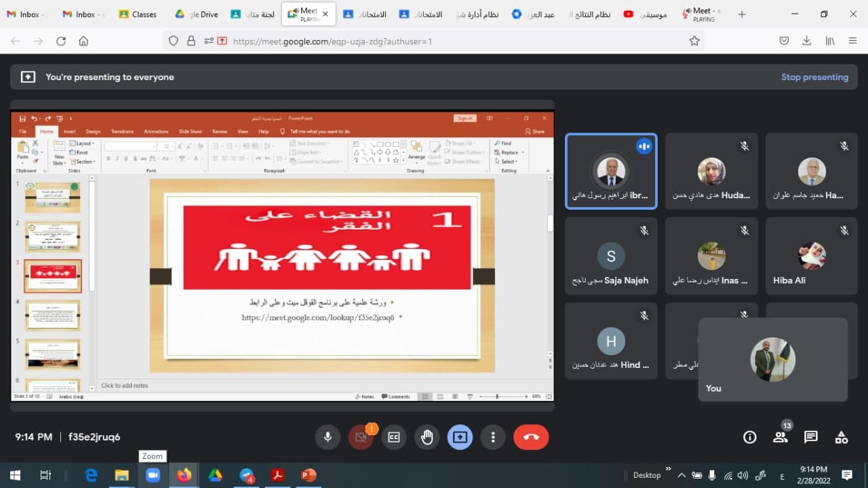Click Stop presenting
This screenshot has width=868, height=488.
pyautogui.click(x=814, y=77)
